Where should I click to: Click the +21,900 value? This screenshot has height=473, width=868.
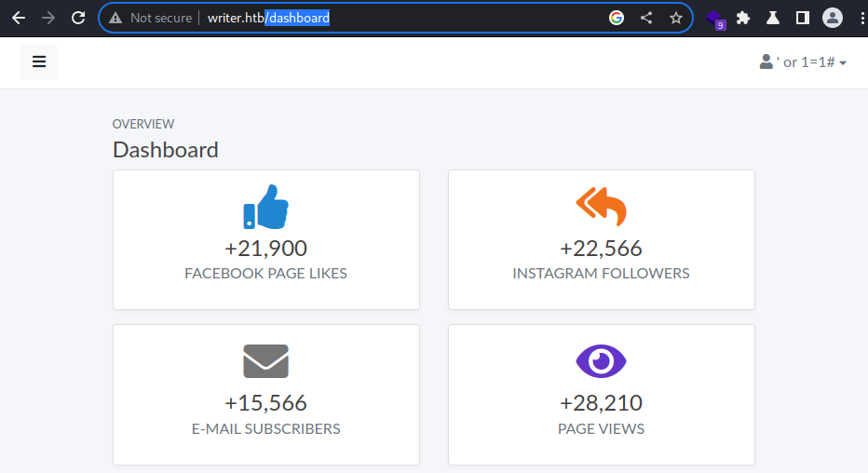click(265, 249)
